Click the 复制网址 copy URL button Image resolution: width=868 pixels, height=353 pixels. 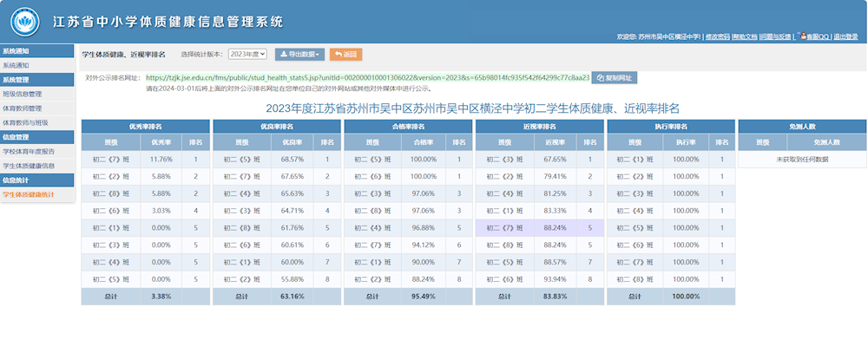[x=615, y=78]
